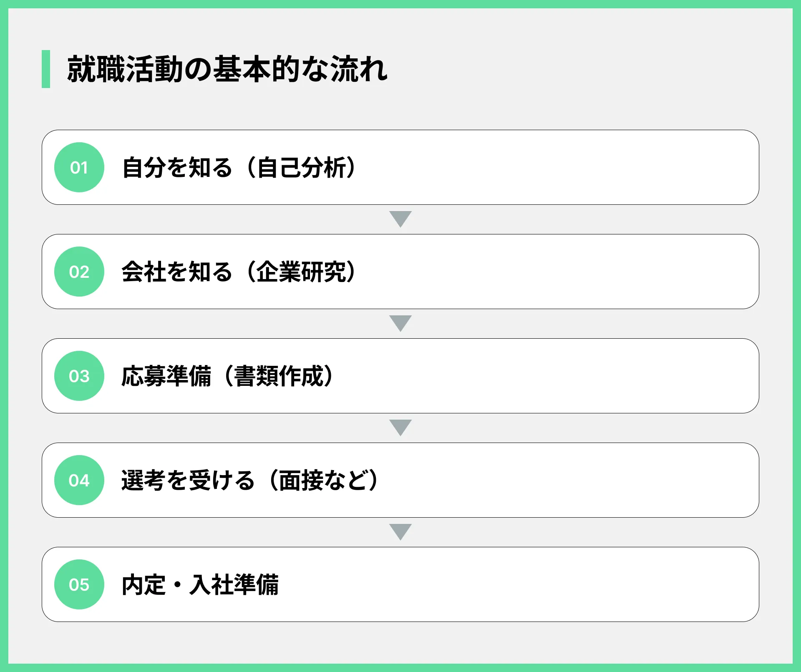Click the arrow below step 01 box

pyautogui.click(x=400, y=219)
